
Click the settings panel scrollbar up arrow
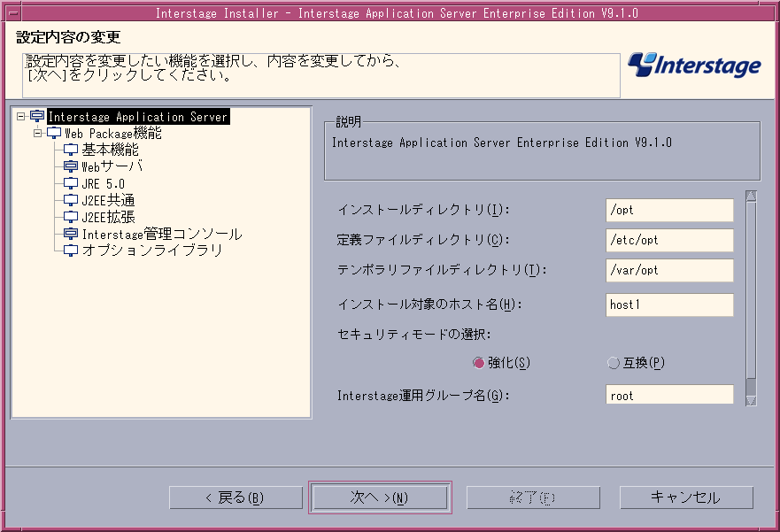(751, 196)
